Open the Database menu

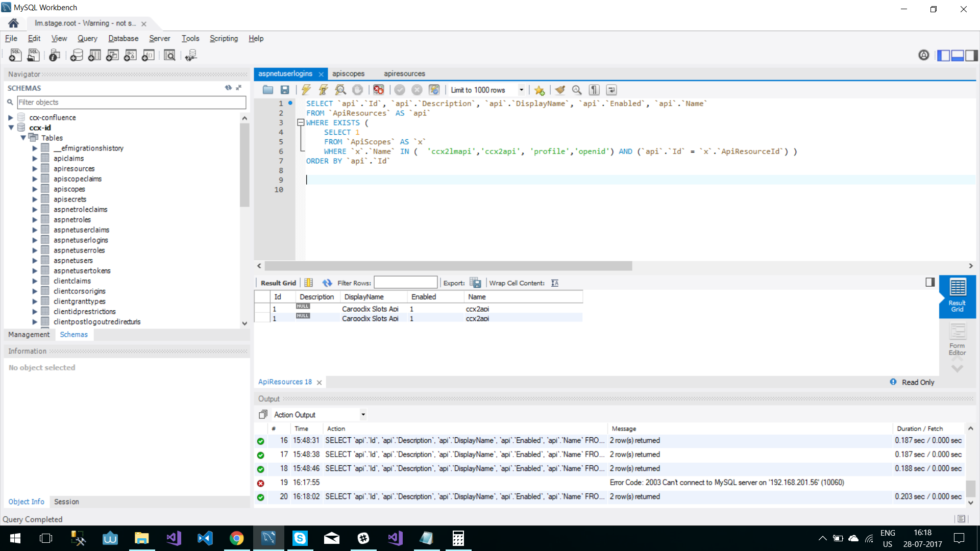(123, 38)
